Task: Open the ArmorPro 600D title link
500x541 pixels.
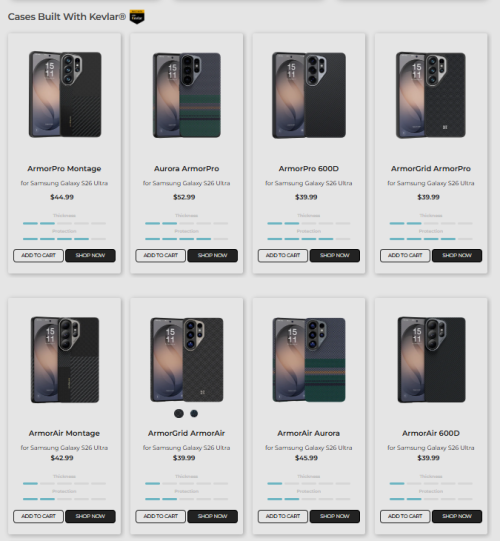Action: (x=309, y=169)
